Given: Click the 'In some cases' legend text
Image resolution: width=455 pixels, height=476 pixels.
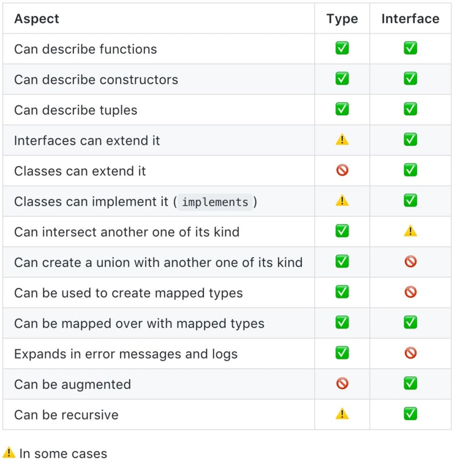Looking at the screenshot, I should 63,454.
